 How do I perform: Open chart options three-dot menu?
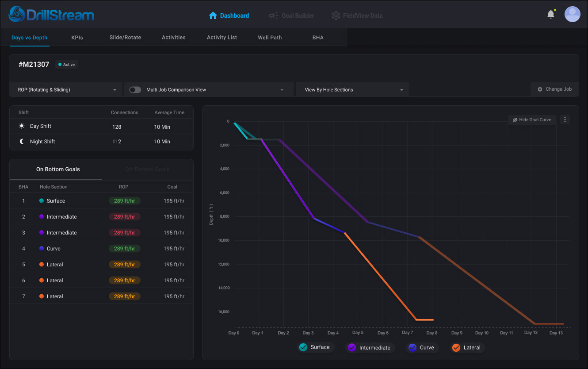point(565,119)
